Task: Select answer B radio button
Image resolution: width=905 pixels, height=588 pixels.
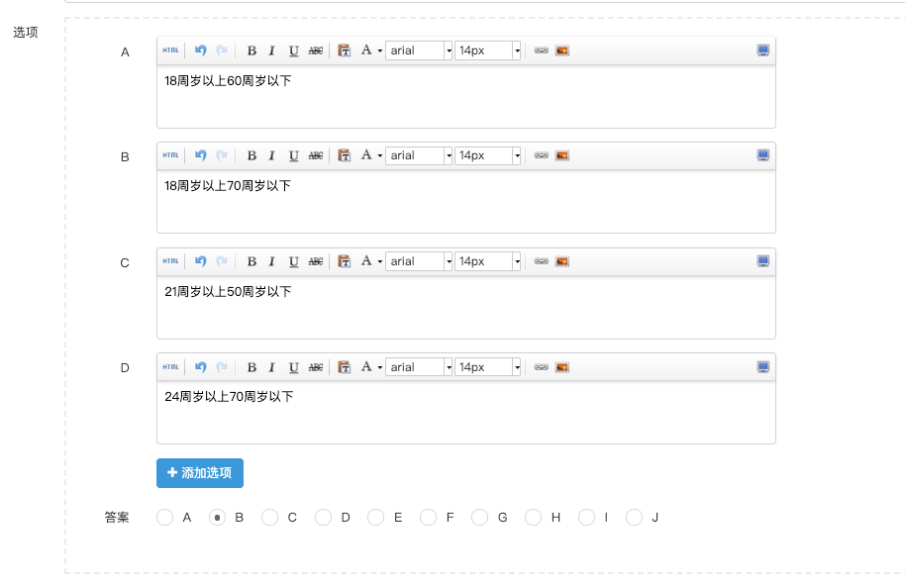Action: (x=217, y=518)
